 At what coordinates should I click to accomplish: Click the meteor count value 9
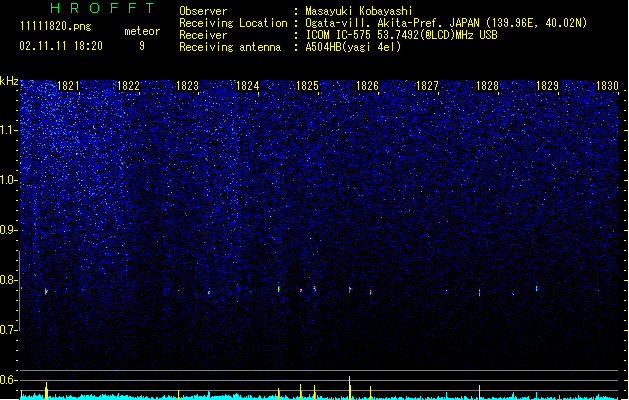(x=142, y=46)
